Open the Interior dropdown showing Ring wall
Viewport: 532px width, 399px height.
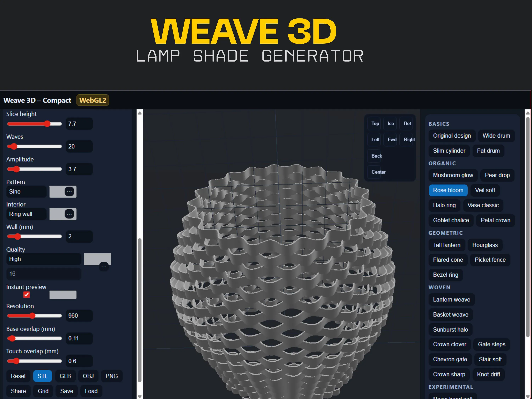pos(26,214)
